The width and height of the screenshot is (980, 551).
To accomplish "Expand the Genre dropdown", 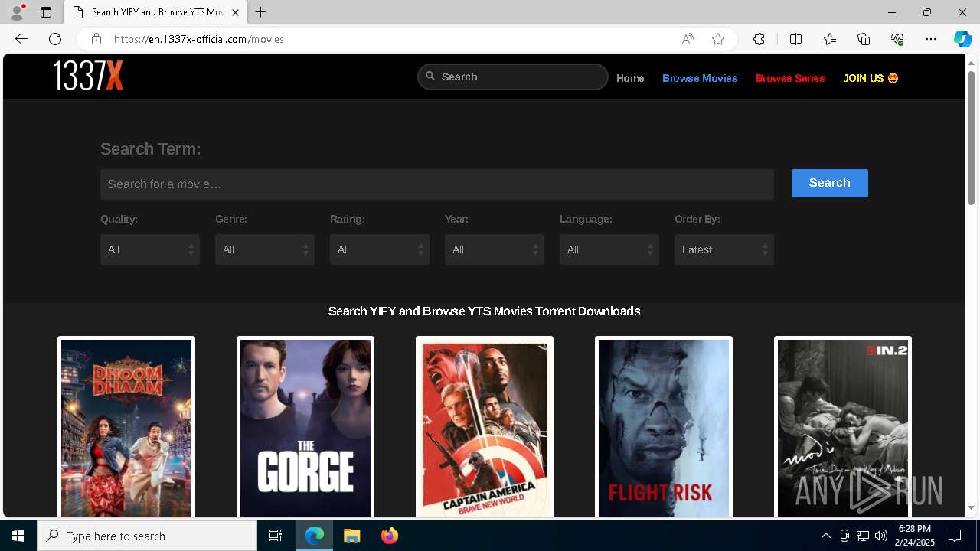I will [265, 249].
